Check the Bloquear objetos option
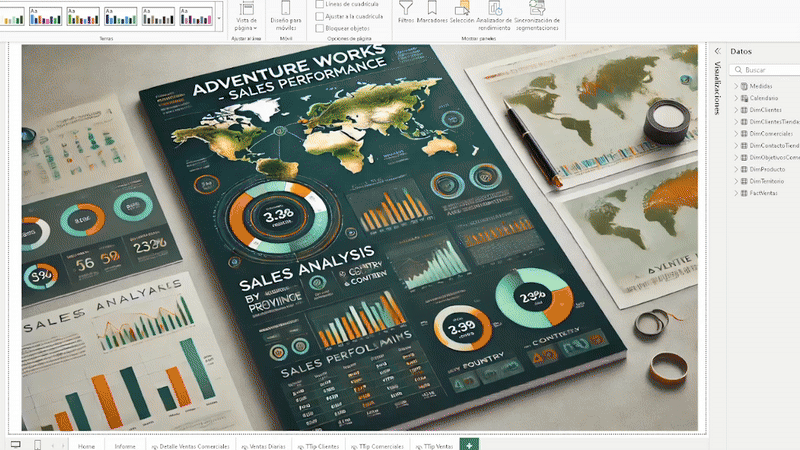This screenshot has width=800, height=450. [x=320, y=29]
